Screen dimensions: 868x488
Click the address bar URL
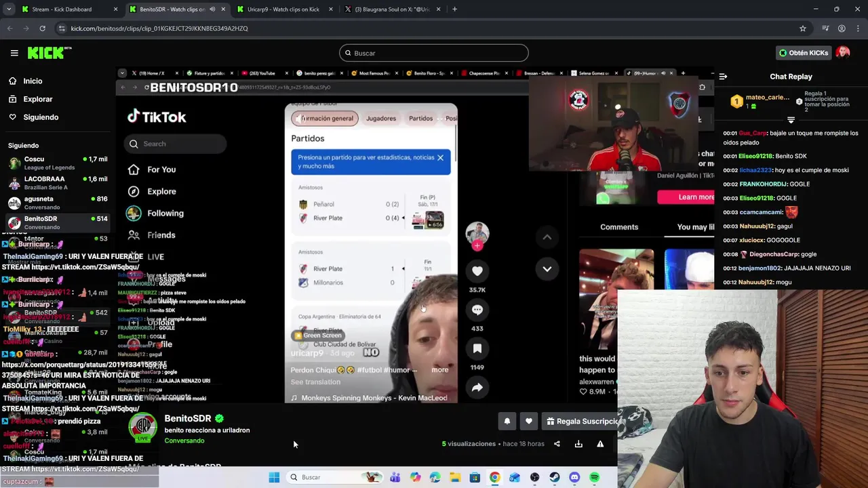point(159,28)
